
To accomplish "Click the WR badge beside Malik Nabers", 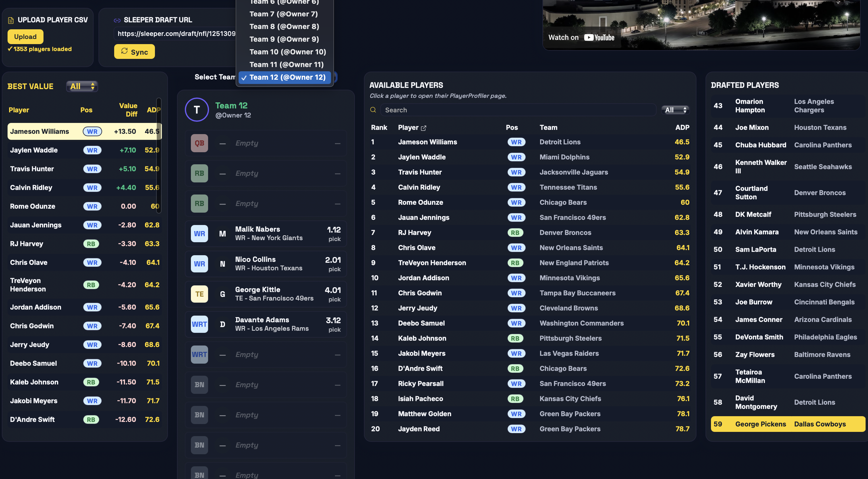I will 199,234.
